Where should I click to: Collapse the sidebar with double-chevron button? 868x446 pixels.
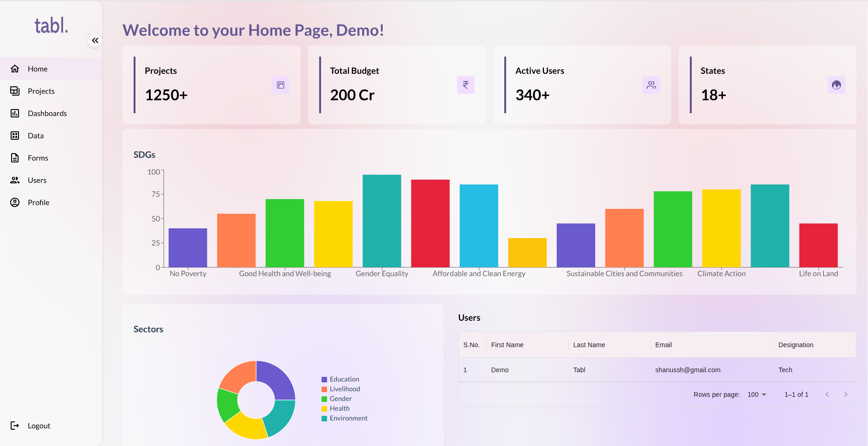point(95,41)
